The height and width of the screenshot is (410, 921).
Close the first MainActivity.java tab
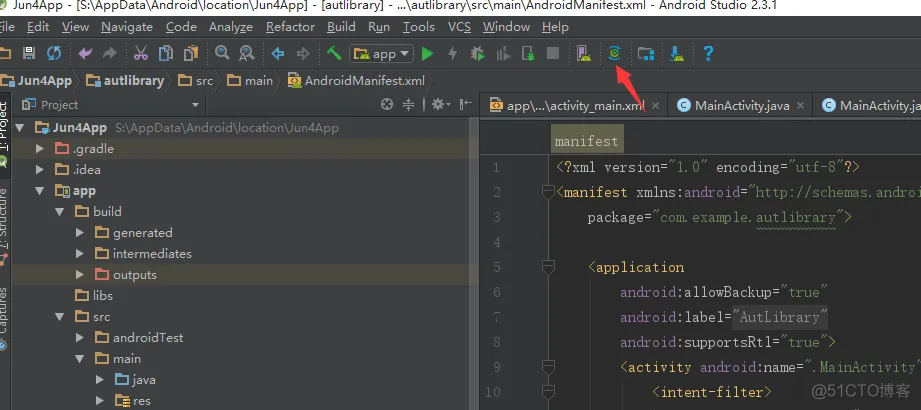pos(801,106)
